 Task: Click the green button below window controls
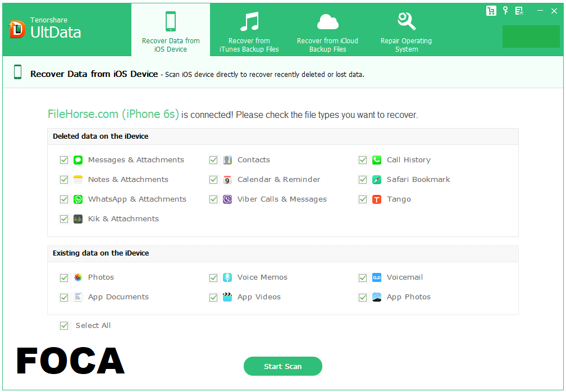coord(531,37)
